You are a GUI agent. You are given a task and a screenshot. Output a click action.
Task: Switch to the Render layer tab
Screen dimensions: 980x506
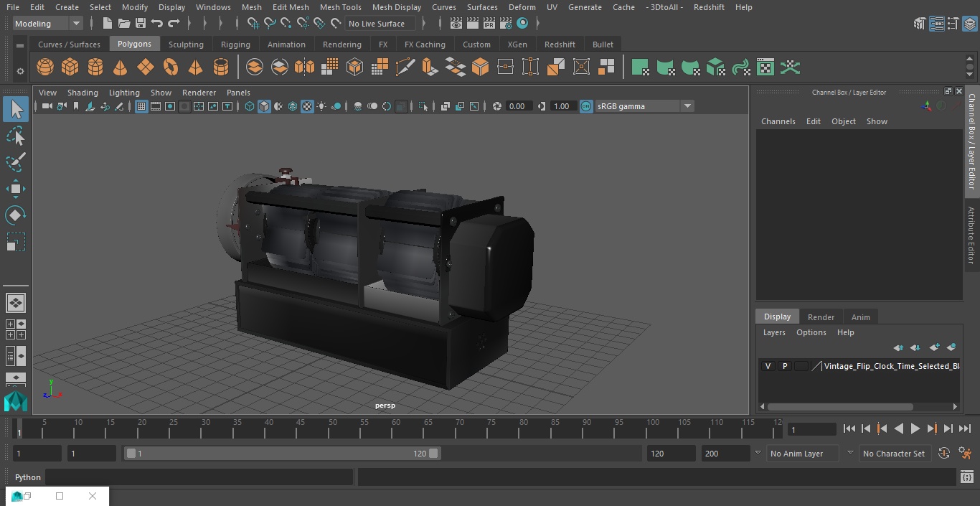pyautogui.click(x=821, y=317)
